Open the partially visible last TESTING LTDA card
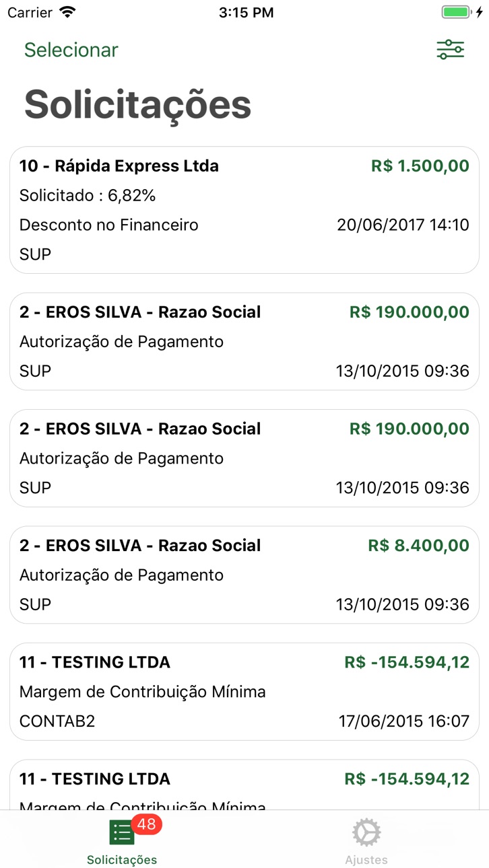Screen dimensions: 489x868 coord(244,785)
